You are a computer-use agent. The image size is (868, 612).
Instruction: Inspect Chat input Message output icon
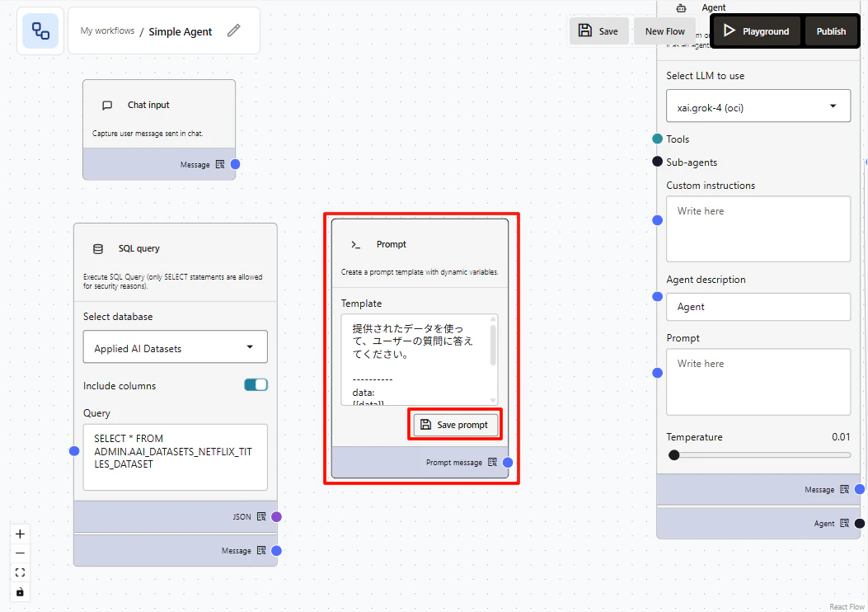[220, 164]
